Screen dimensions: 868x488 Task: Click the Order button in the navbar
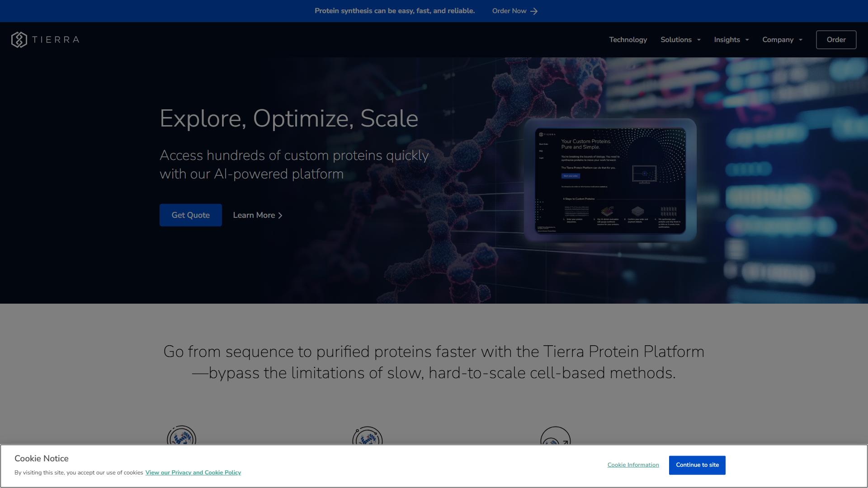point(836,40)
